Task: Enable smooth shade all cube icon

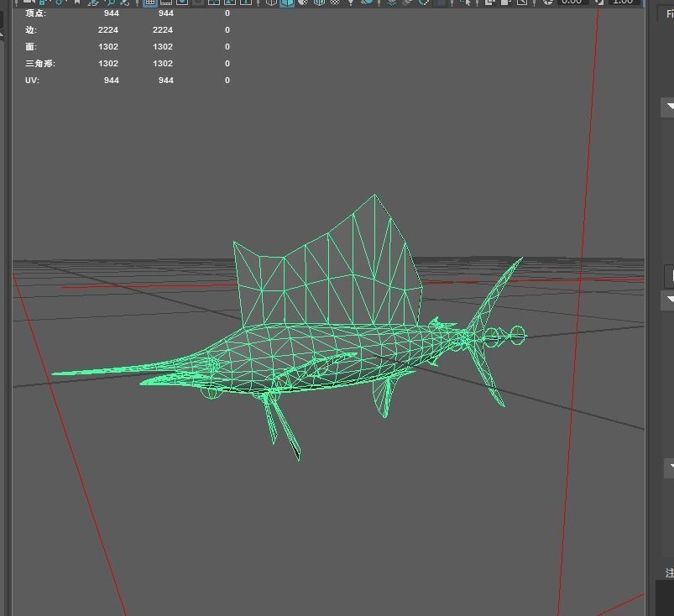Action: (287, 3)
